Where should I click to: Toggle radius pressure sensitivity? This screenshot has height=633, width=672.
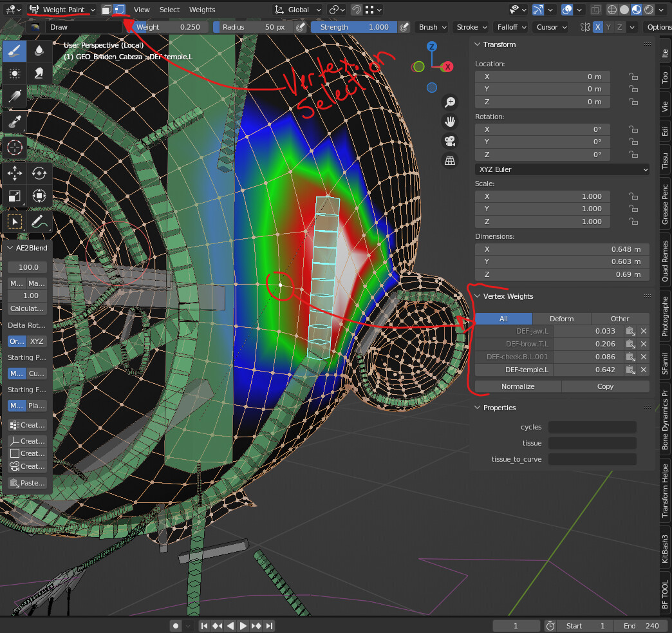click(x=301, y=27)
